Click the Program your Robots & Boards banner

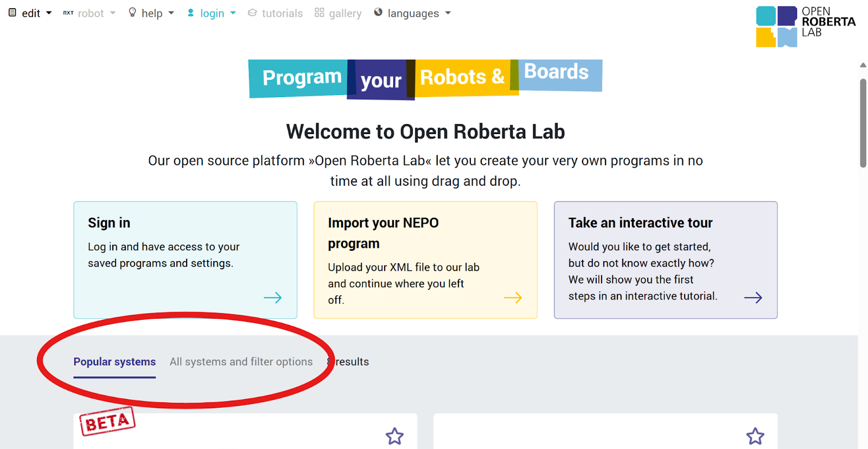pyautogui.click(x=425, y=79)
